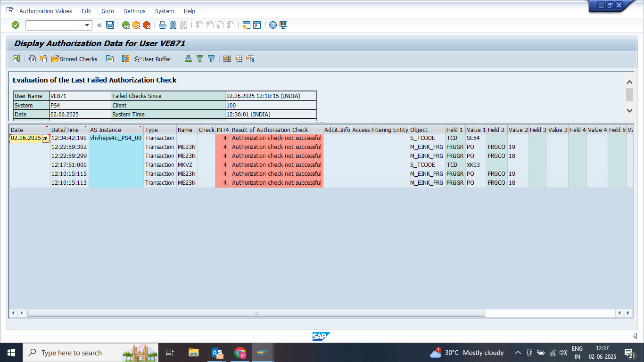Open the blue Help question mark icon
Viewport: 644px width, 362px height.
coord(273,25)
